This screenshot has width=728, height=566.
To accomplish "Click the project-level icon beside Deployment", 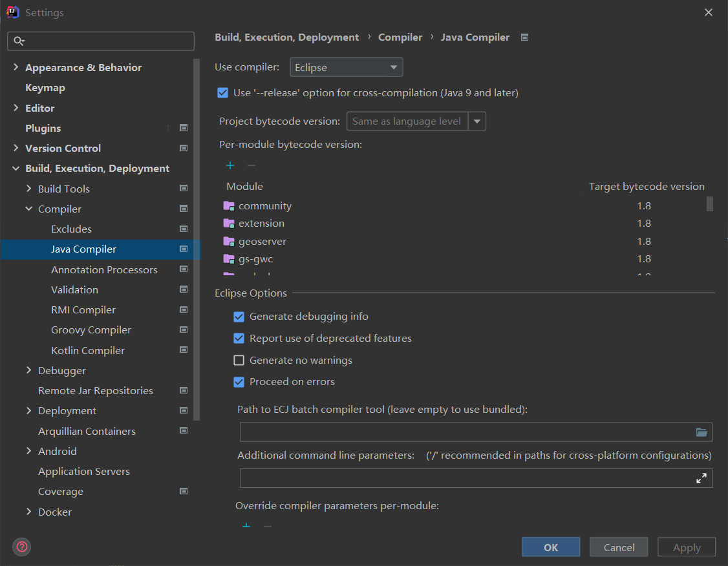I will pyautogui.click(x=184, y=410).
